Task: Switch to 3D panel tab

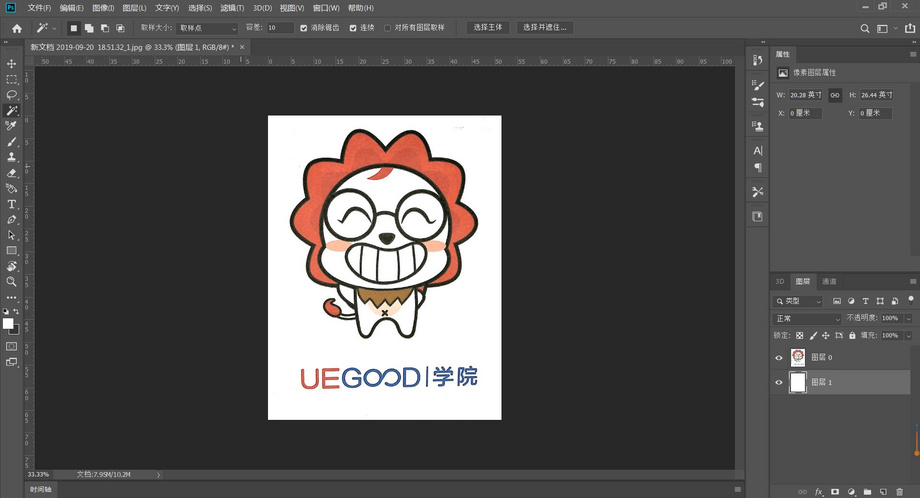Action: [780, 282]
